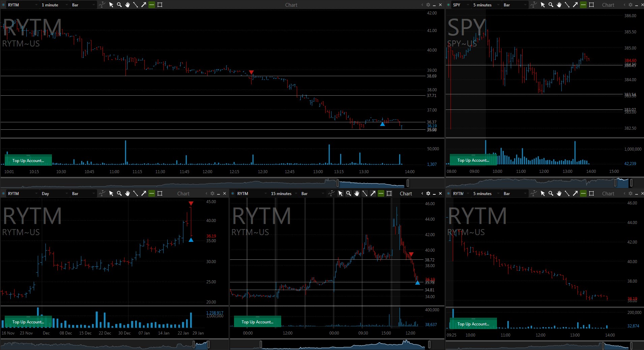Select pointer tool in RYTM 5 minutes chart
644x350 pixels.
tap(543, 193)
